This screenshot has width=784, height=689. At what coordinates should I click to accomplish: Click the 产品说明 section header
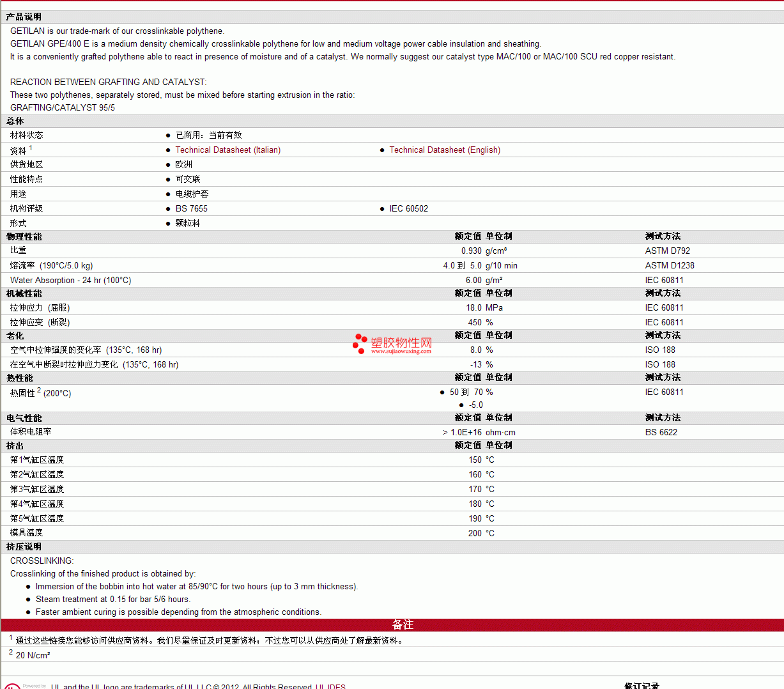(24, 17)
